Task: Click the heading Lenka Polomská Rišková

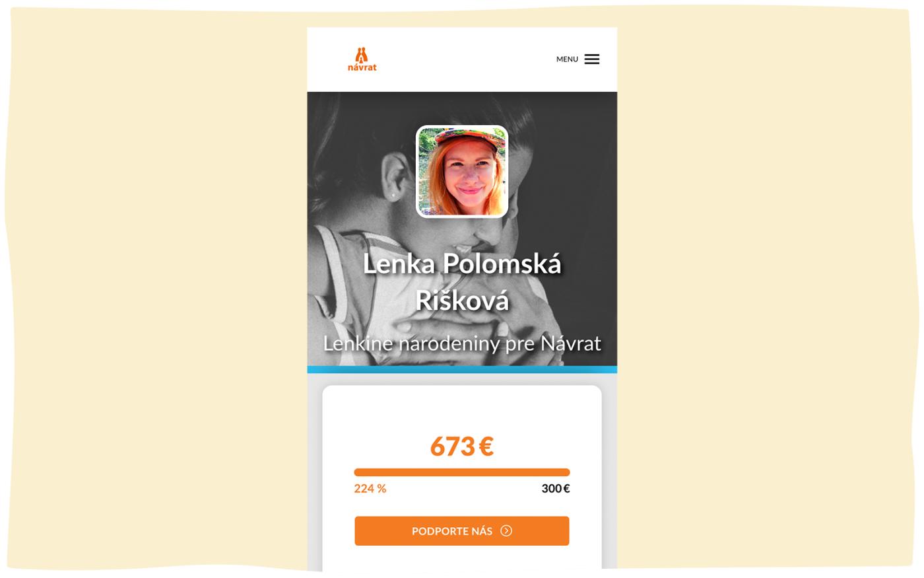Action: tap(462, 282)
